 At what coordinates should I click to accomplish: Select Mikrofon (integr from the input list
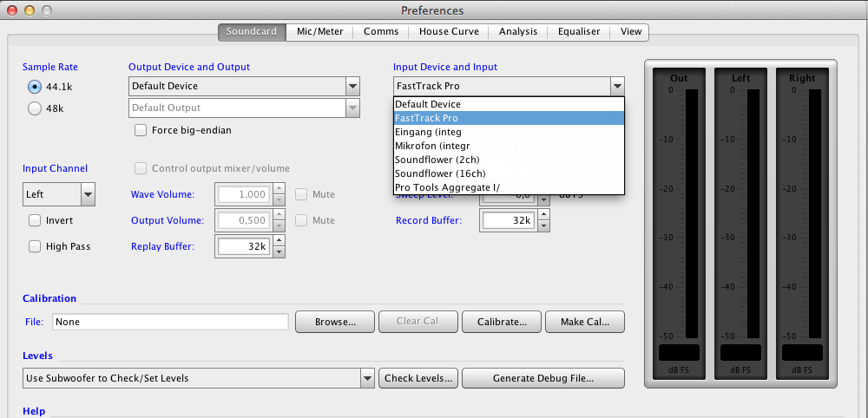click(x=510, y=146)
